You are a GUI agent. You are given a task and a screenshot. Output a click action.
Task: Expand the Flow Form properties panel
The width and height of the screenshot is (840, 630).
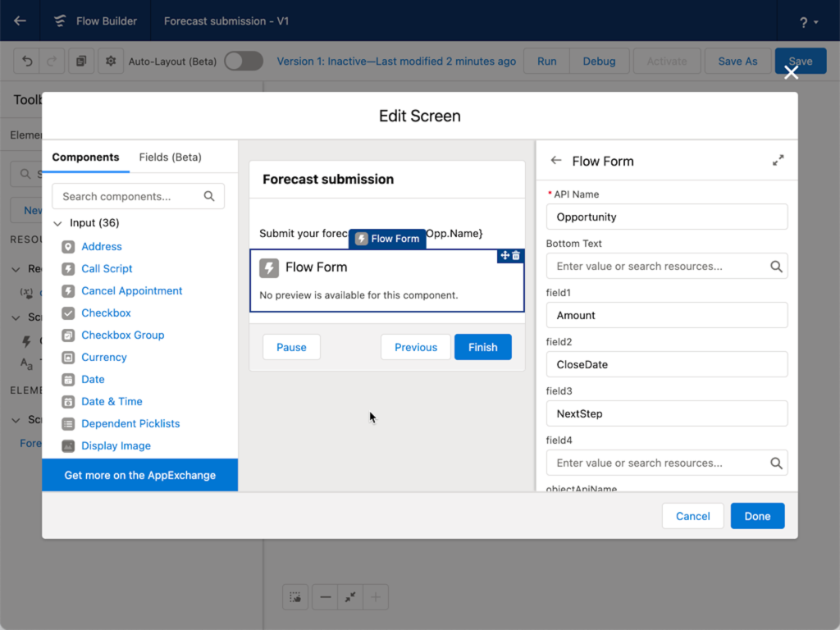click(778, 161)
